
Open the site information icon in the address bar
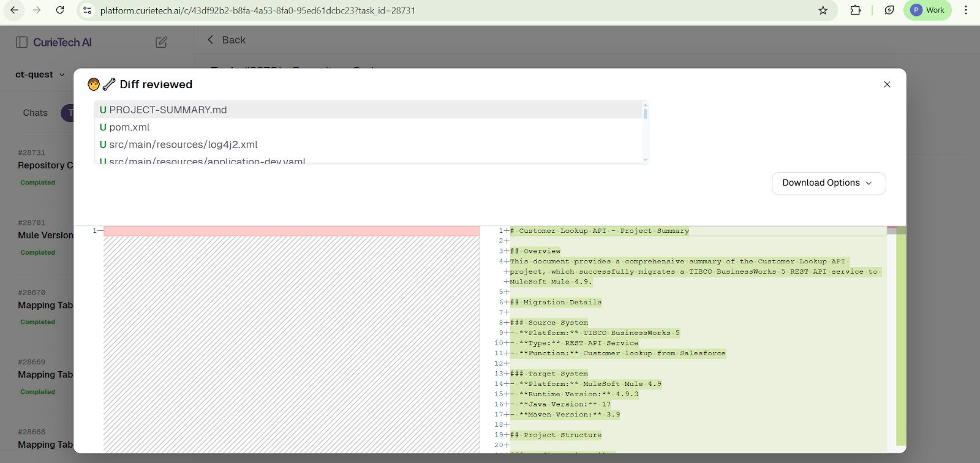coord(87,10)
